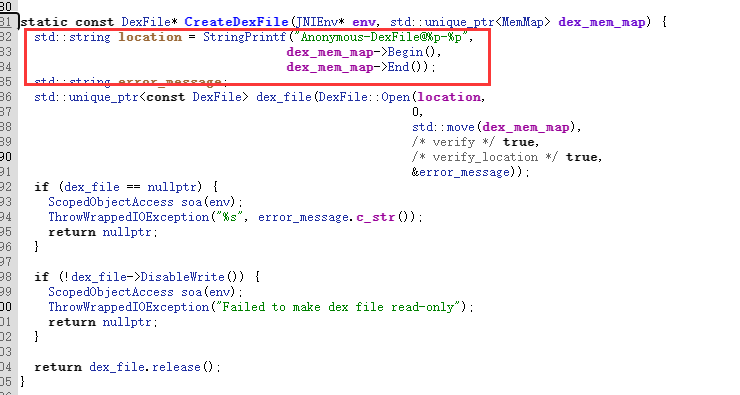
Task: Click the "0," argument under location
Action: (x=418, y=113)
